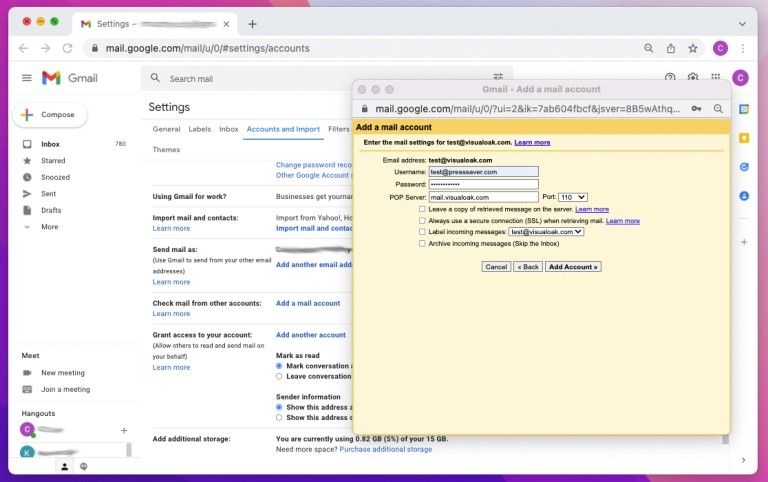Click the zoom magnifier icon in address bar
The height and width of the screenshot is (482, 768).
coord(648,48)
